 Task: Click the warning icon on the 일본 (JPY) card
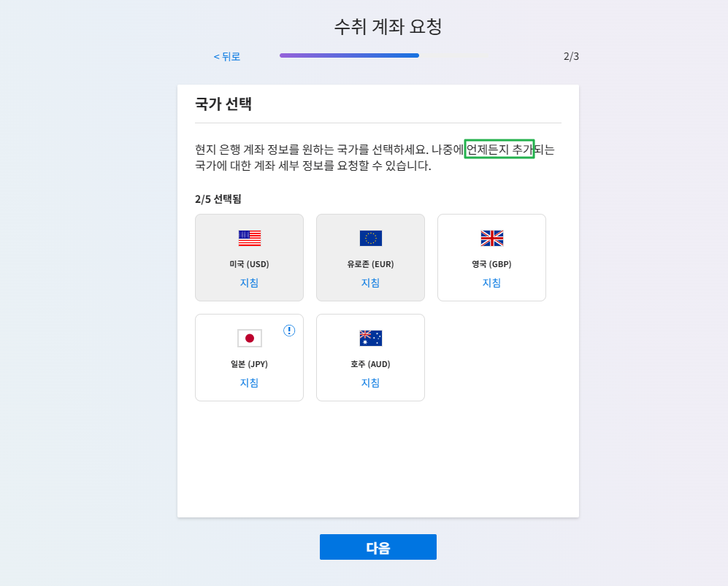288,330
